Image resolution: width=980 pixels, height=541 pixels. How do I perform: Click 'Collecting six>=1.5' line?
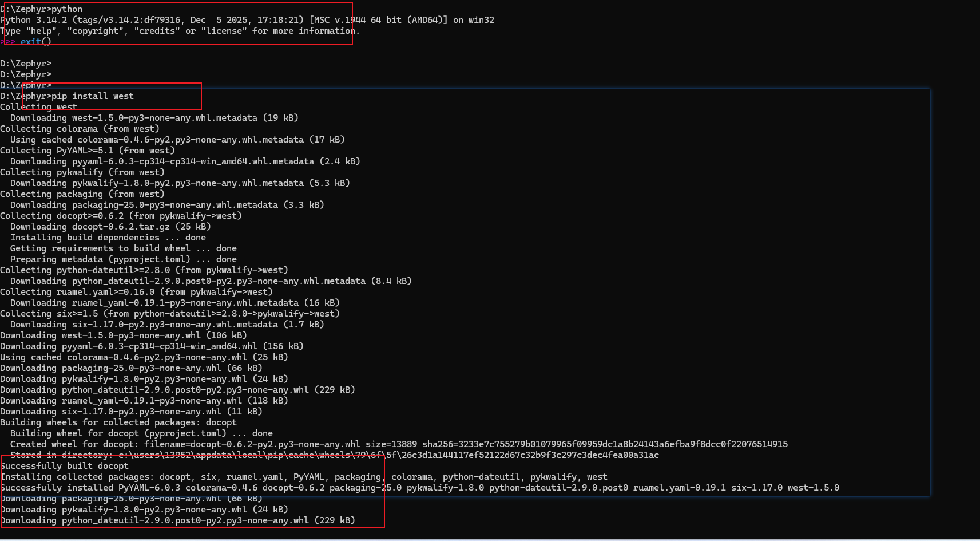(x=170, y=314)
